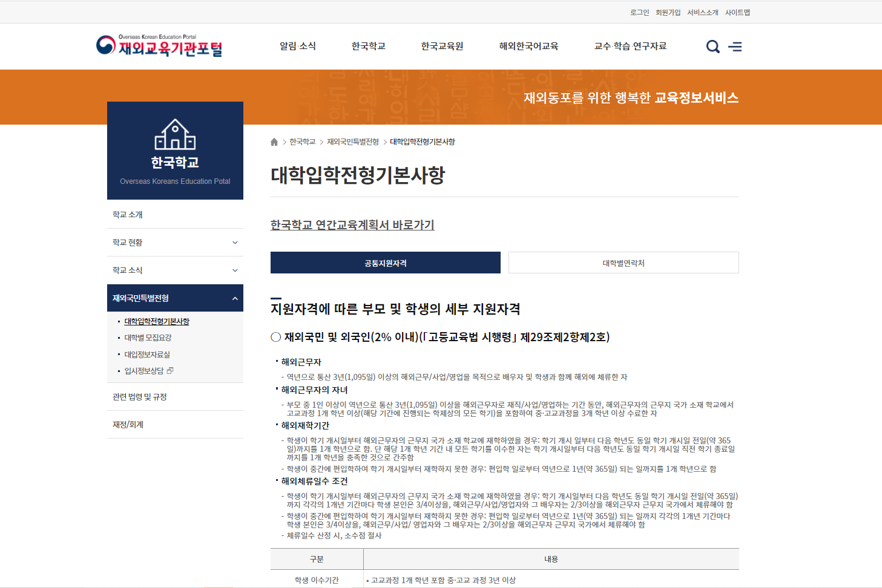Open 재정/회계 in sidebar
This screenshot has width=882, height=588.
(x=175, y=425)
